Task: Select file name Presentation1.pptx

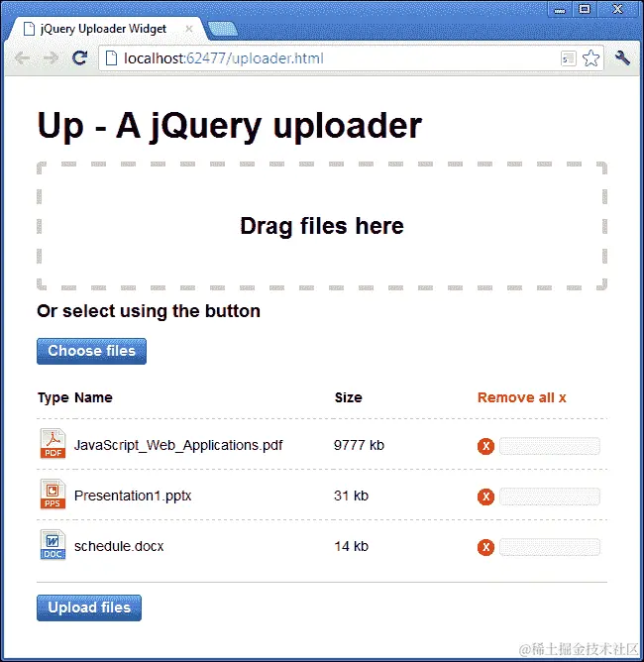Action: [x=133, y=496]
